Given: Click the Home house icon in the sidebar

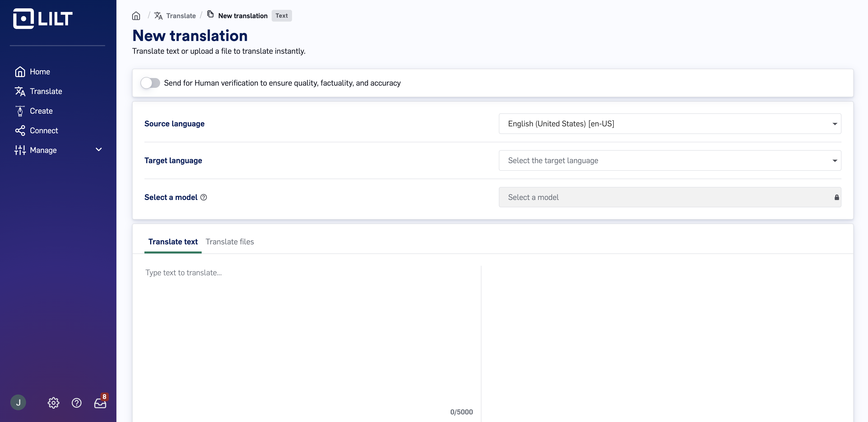Looking at the screenshot, I should [20, 72].
